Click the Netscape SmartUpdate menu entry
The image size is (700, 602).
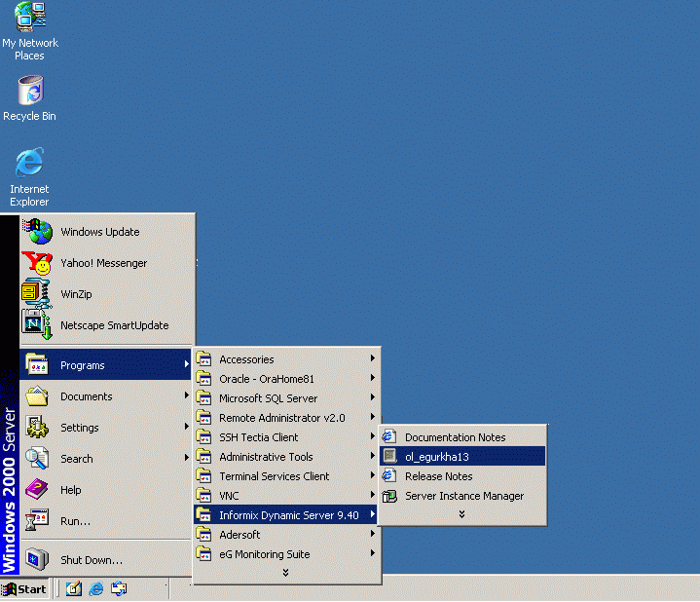click(x=107, y=325)
